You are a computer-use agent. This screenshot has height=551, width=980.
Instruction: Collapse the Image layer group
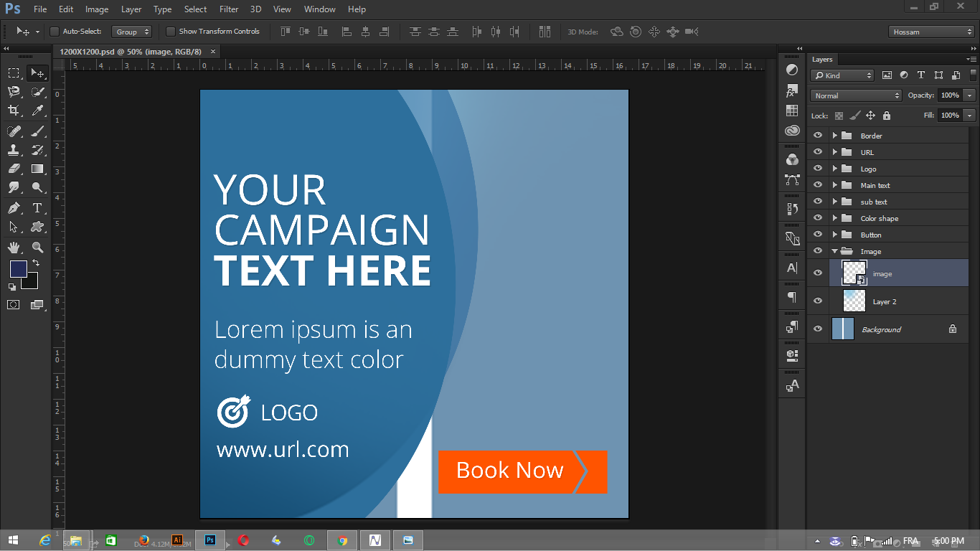834,251
